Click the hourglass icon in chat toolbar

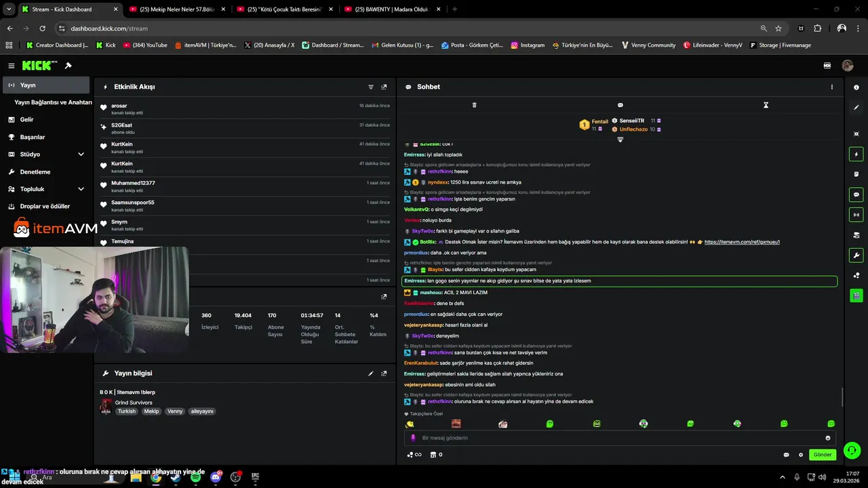[766, 105]
